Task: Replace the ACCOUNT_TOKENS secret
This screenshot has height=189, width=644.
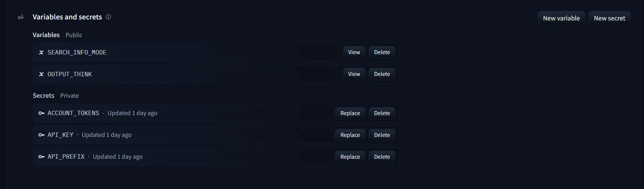Action: click(x=350, y=113)
